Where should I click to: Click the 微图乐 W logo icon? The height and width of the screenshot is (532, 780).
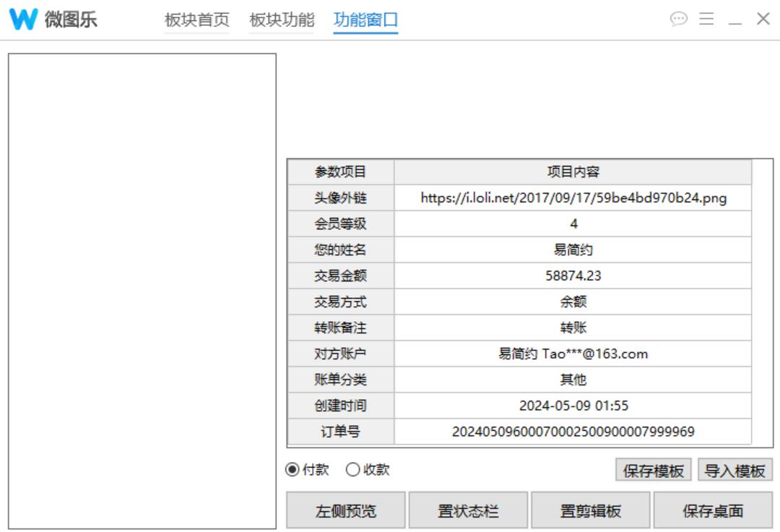pyautogui.click(x=23, y=19)
